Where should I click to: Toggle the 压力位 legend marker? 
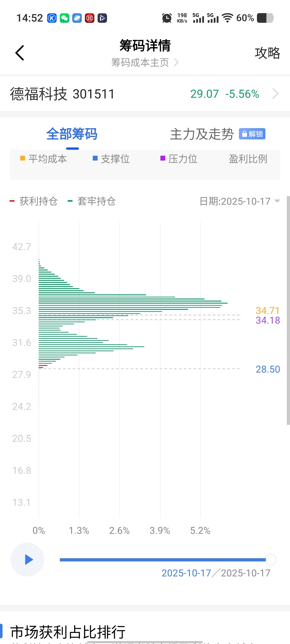coord(163,158)
